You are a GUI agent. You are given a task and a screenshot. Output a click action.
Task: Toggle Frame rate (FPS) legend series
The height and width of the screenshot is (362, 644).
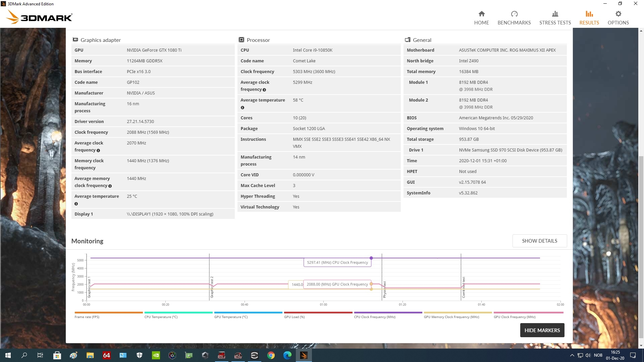[x=108, y=315]
